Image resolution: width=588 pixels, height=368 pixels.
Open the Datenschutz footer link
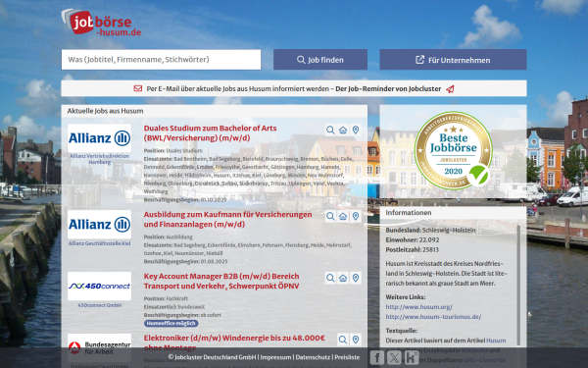(x=313, y=357)
